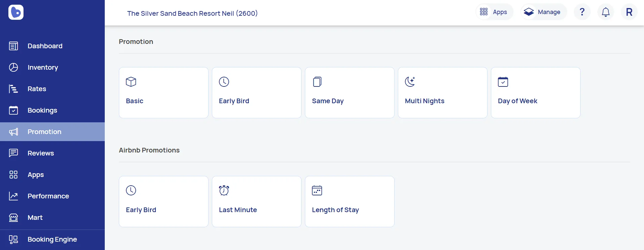Click the Performance chart icon
The height and width of the screenshot is (250, 644).
click(x=13, y=196)
